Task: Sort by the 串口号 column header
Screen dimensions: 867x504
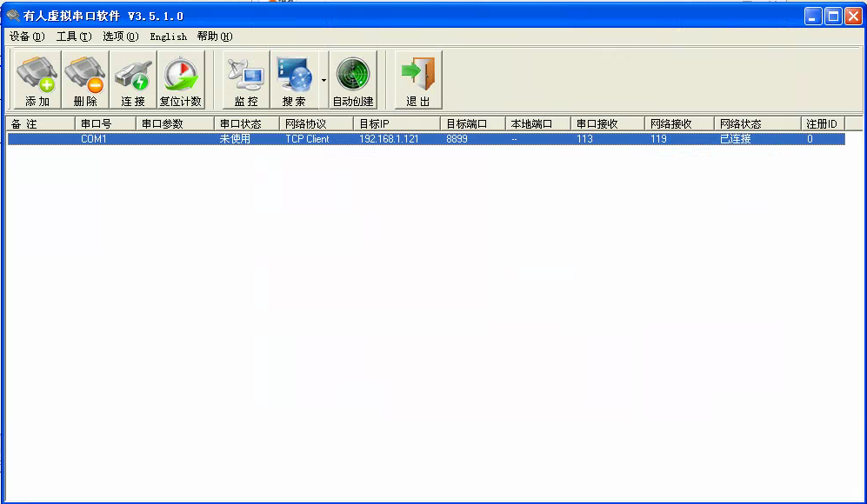Action: (105, 123)
